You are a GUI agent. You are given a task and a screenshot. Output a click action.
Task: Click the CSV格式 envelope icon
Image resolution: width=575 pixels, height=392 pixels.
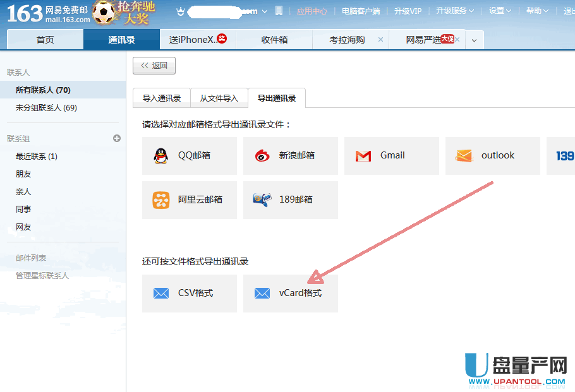point(161,294)
